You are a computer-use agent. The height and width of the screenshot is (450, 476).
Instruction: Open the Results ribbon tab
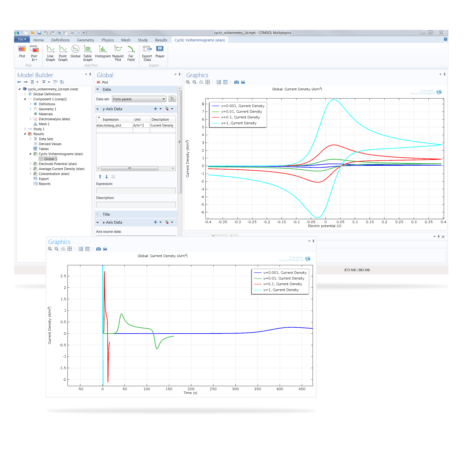click(161, 40)
